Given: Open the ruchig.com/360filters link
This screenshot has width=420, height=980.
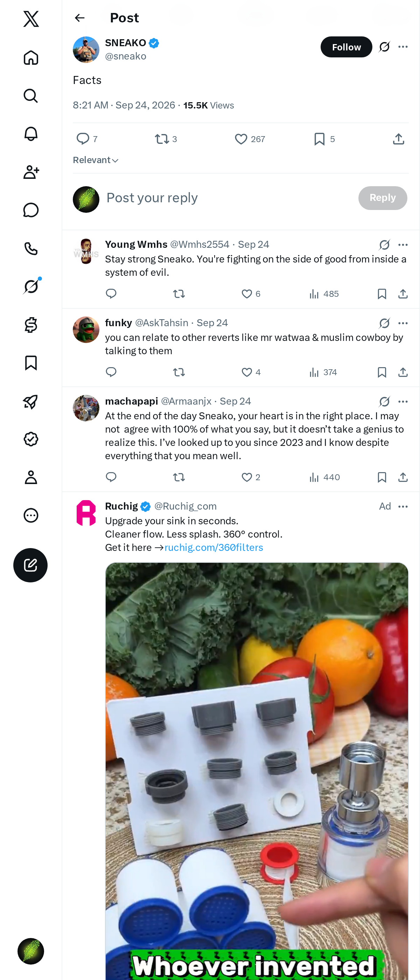Looking at the screenshot, I should tap(214, 547).
